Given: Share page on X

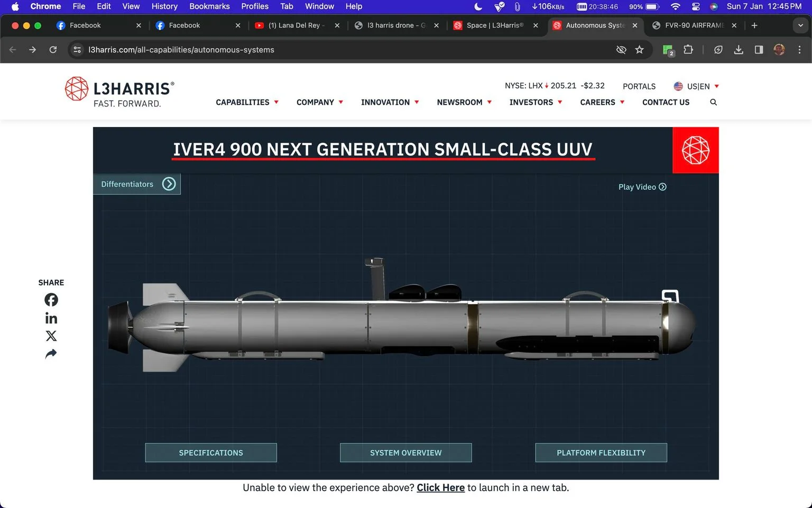Looking at the screenshot, I should (x=51, y=336).
